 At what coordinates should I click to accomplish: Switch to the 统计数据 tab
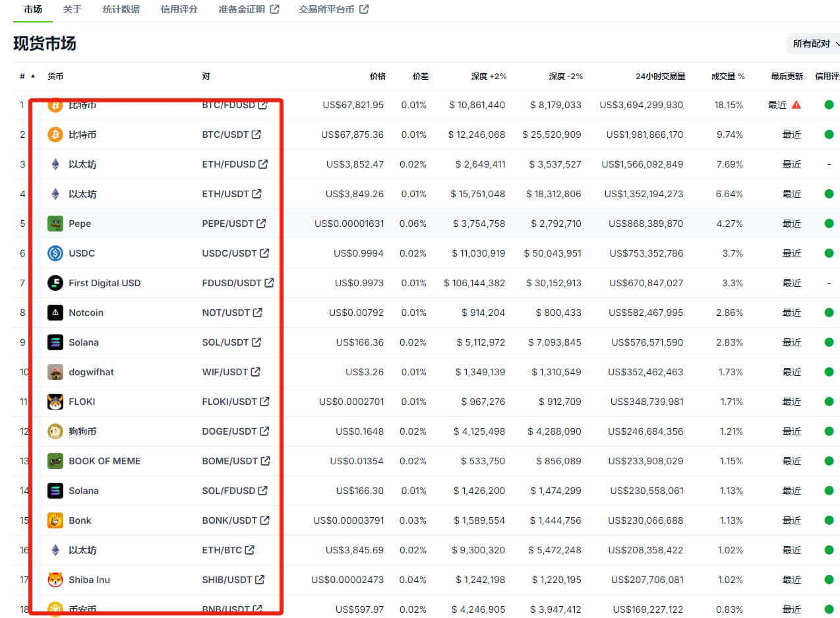point(121,9)
